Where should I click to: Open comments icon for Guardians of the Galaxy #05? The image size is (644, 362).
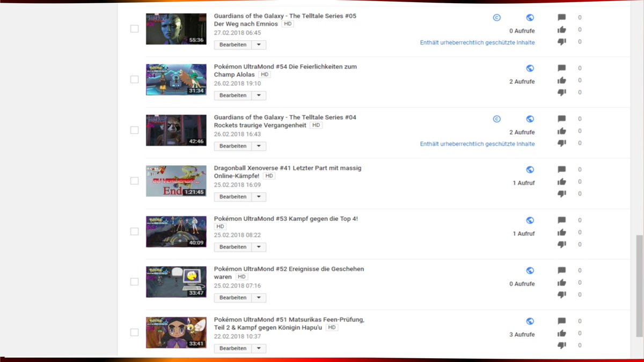tap(562, 18)
